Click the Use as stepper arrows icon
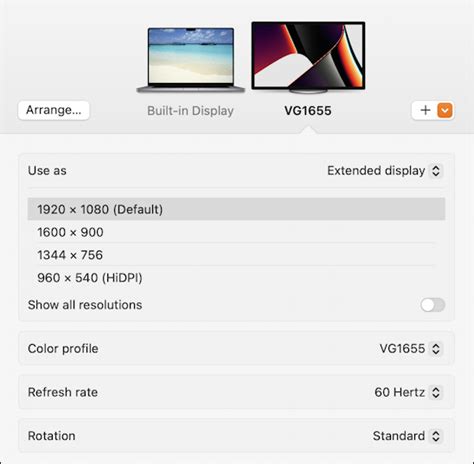 [436, 171]
